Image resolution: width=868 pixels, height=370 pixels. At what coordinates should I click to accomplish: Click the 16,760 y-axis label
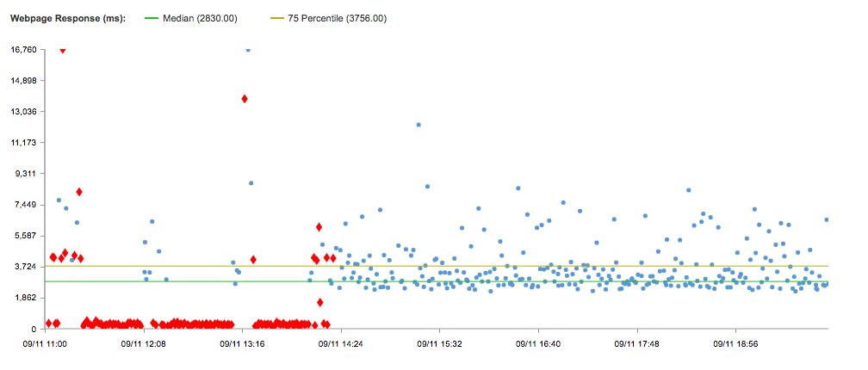point(24,49)
